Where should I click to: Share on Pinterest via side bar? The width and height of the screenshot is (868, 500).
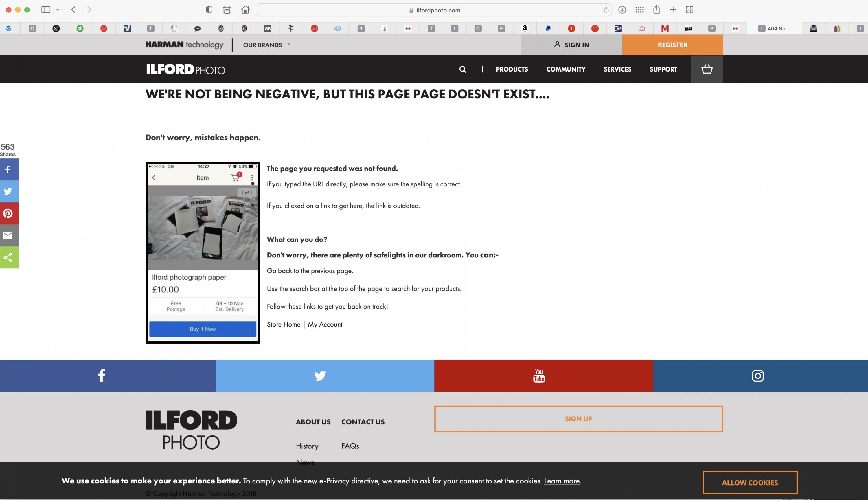9,213
